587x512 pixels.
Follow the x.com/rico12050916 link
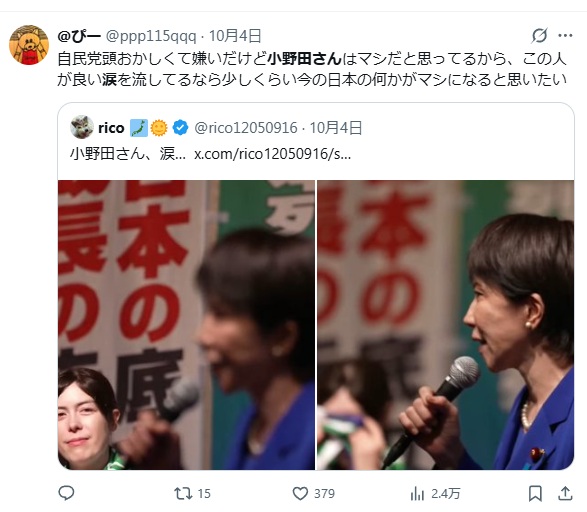(273, 154)
